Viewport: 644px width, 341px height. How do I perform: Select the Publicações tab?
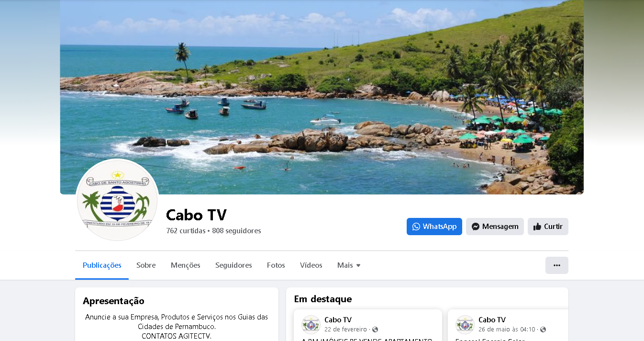pos(102,265)
